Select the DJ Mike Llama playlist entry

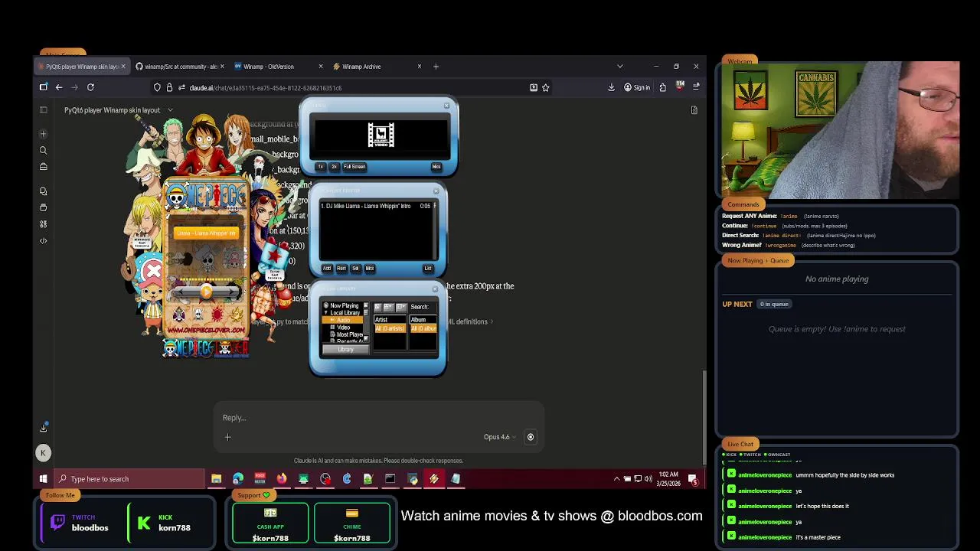click(376, 206)
